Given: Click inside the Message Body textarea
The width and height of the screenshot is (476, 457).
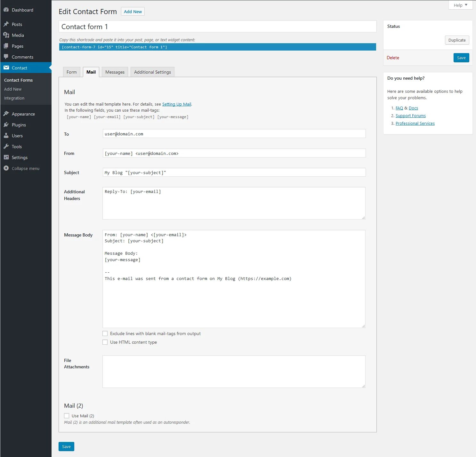Looking at the screenshot, I should pos(234,279).
